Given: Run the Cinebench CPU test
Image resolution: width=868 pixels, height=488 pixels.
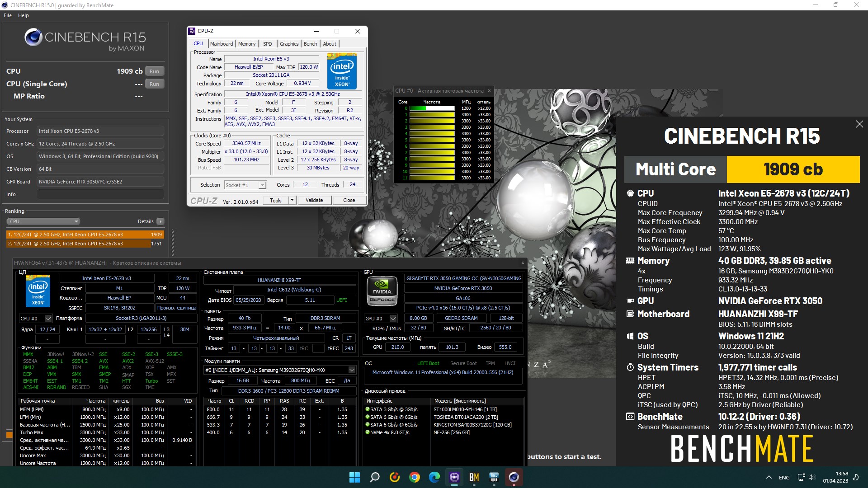Looking at the screenshot, I should pyautogui.click(x=155, y=71).
